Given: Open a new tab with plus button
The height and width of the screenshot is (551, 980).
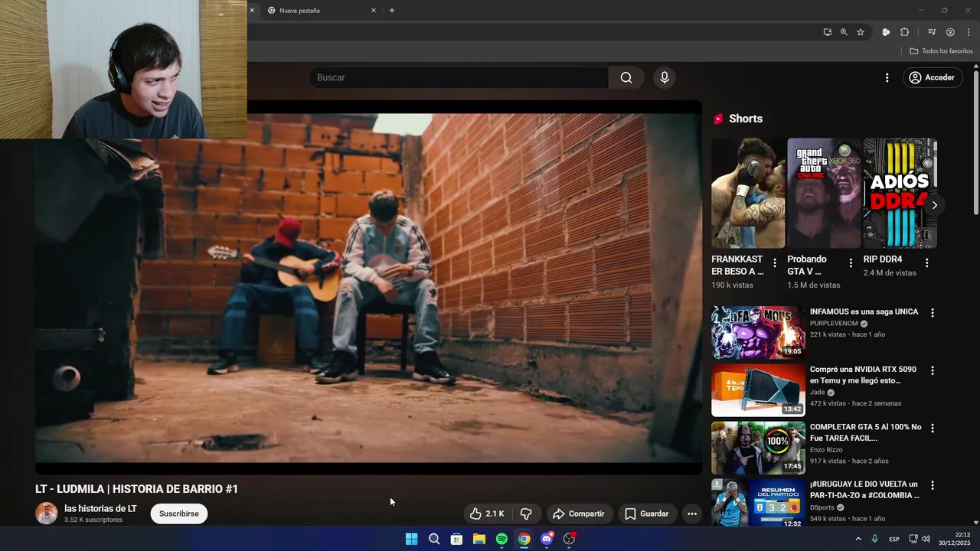Looking at the screenshot, I should pos(392,11).
